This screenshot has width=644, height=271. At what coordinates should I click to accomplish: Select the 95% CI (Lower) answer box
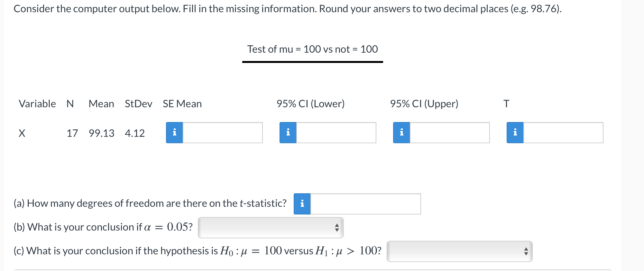[336, 133]
